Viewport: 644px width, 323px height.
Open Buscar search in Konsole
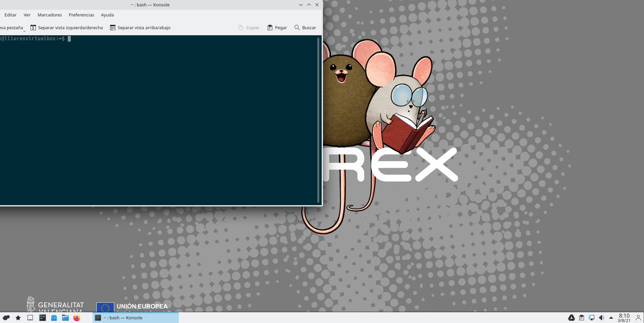305,28
